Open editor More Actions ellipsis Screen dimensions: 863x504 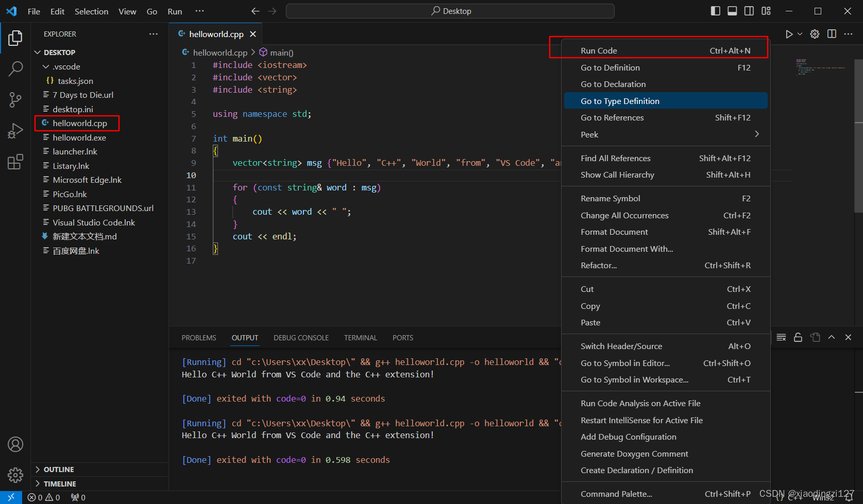(848, 34)
